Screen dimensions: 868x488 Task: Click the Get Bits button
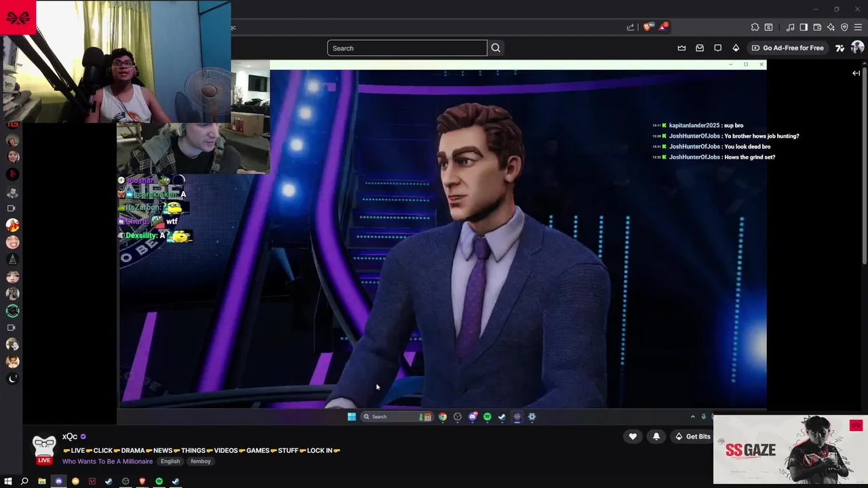[692, 436]
